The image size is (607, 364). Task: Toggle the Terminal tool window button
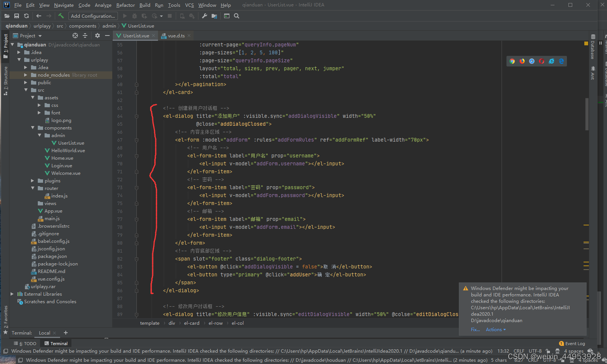click(x=56, y=344)
